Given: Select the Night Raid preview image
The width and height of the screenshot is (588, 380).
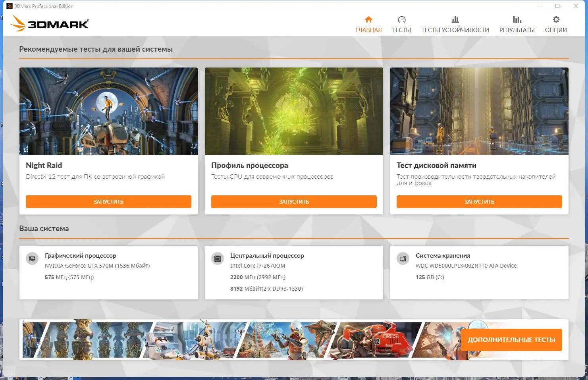Looking at the screenshot, I should point(108,111).
